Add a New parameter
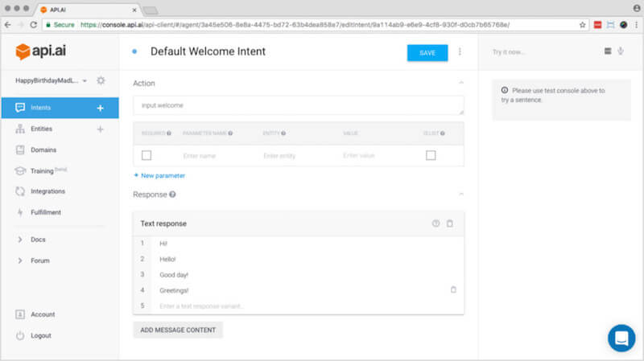This screenshot has height=361, width=644. [159, 175]
